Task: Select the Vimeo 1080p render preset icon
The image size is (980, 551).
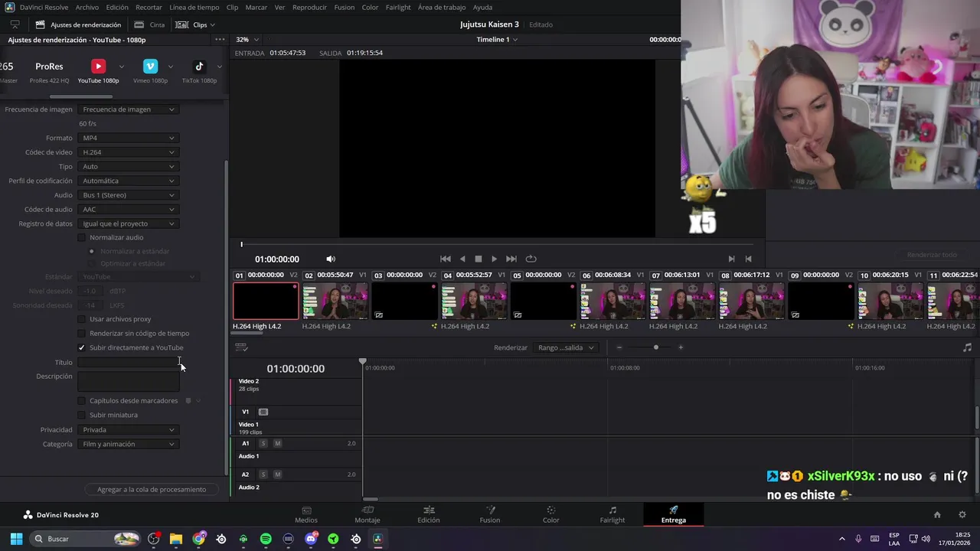Action: [151, 66]
